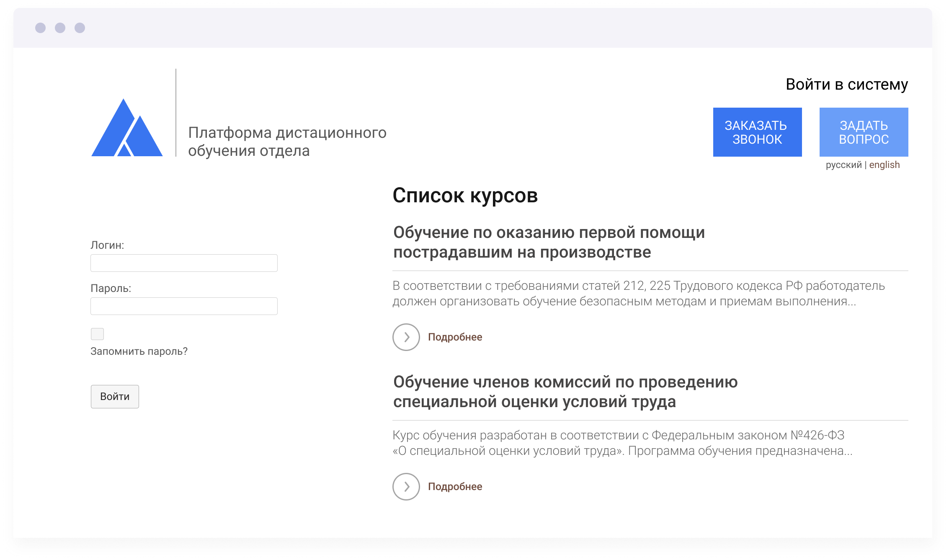Open Подробнее link for special assessment course
949x560 pixels.
pyautogui.click(x=455, y=486)
